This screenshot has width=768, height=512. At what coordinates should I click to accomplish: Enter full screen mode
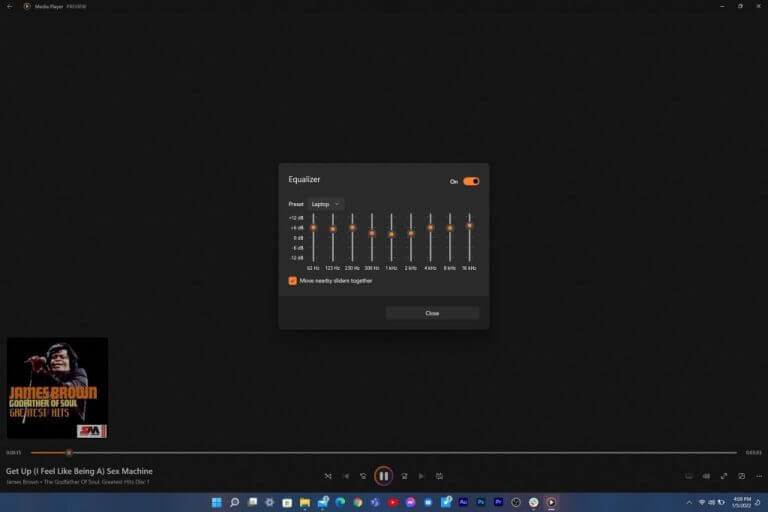coord(724,476)
